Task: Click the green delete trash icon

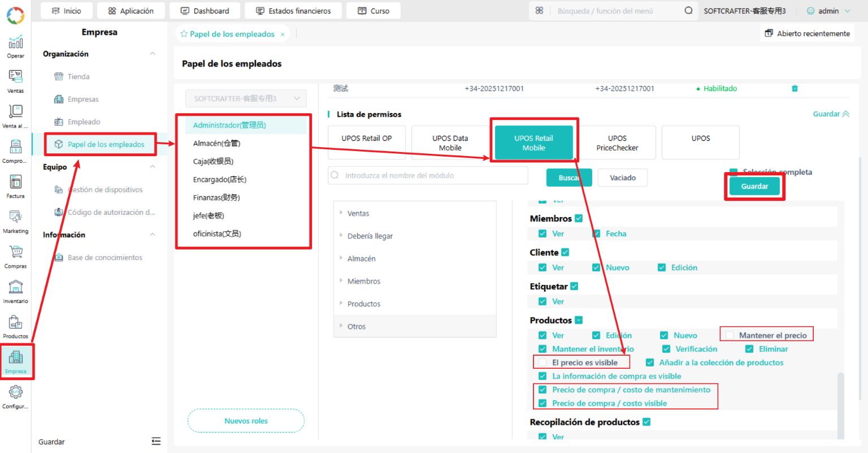Action: [795, 89]
